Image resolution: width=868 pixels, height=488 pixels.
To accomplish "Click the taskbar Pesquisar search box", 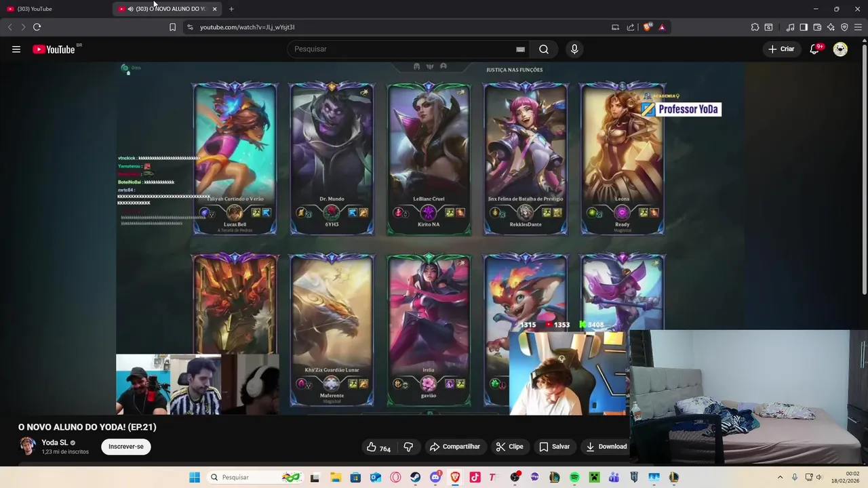I will (254, 477).
